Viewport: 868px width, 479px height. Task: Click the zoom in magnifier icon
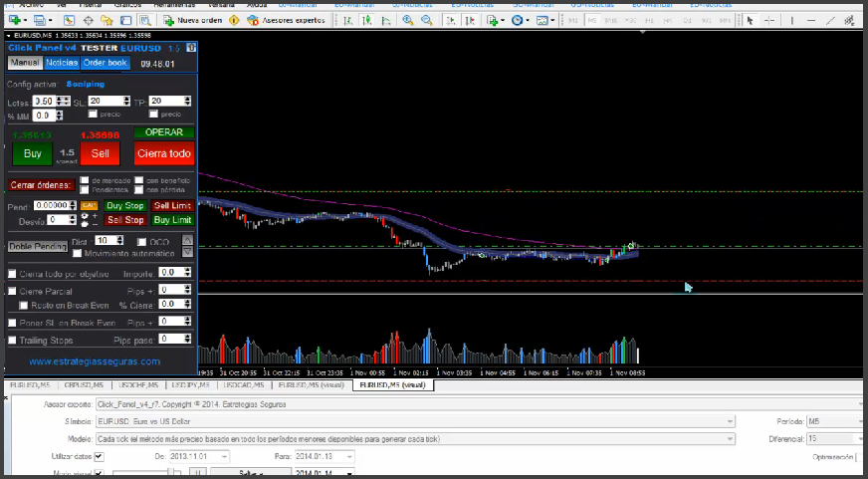pyautogui.click(x=407, y=20)
